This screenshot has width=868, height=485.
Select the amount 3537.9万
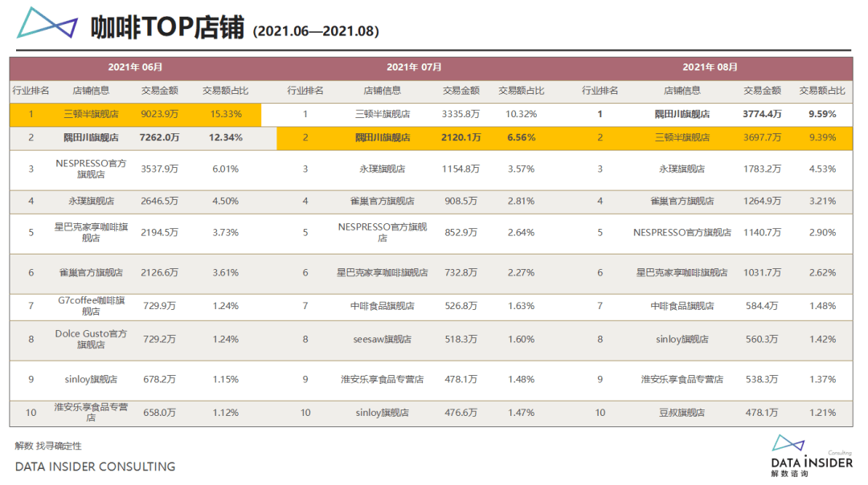(159, 169)
